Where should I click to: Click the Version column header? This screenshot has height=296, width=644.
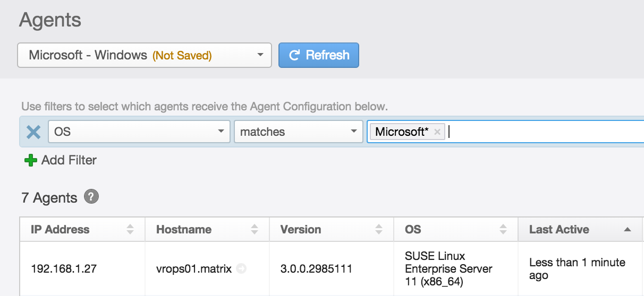301,230
